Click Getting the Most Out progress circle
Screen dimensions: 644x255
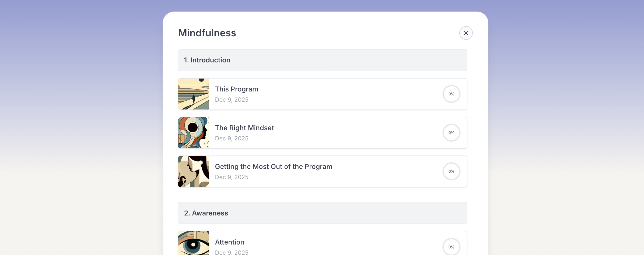point(451,171)
